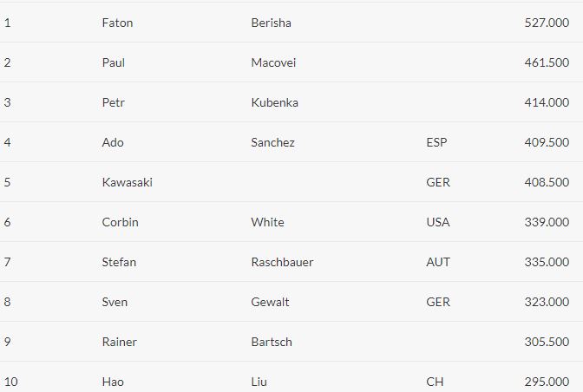The width and height of the screenshot is (583, 392).
Task: Select first name Rainer in row 9
Action: point(120,342)
